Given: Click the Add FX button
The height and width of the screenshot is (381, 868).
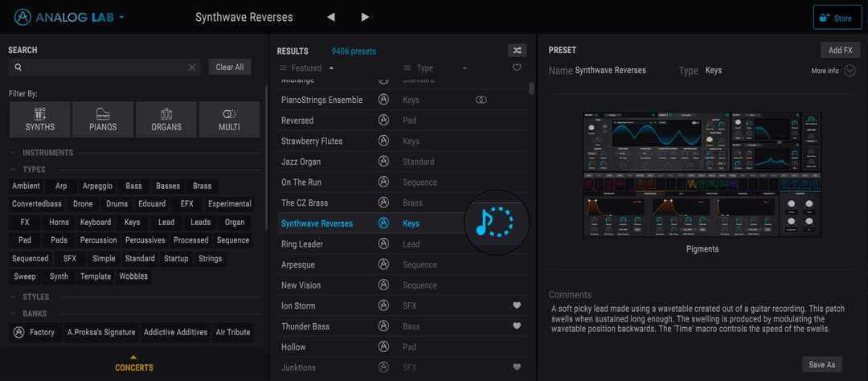Looking at the screenshot, I should click(x=840, y=51).
